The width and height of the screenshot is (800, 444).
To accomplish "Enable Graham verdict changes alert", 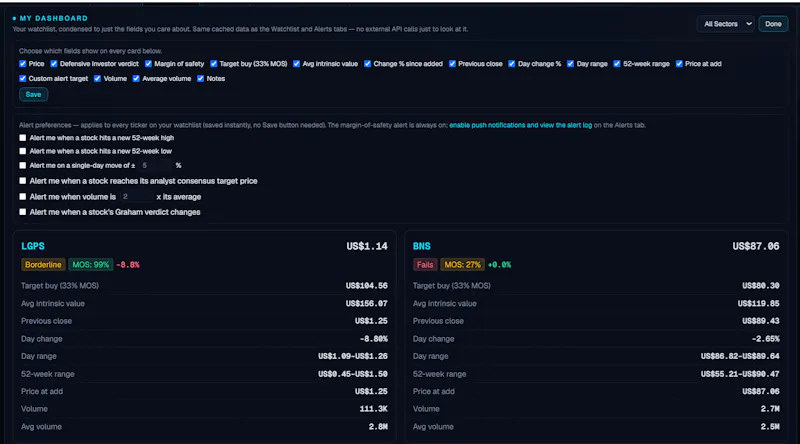I will pyautogui.click(x=22, y=212).
